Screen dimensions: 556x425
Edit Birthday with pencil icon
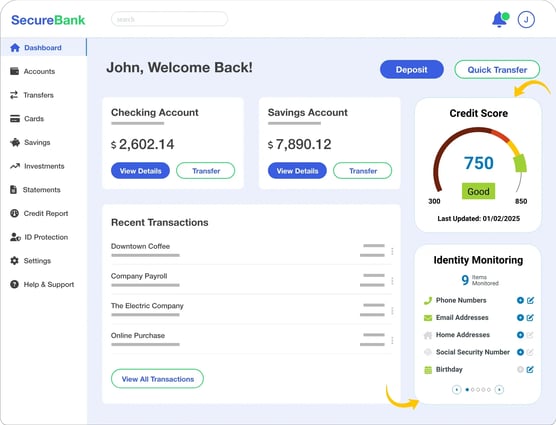[530, 370]
